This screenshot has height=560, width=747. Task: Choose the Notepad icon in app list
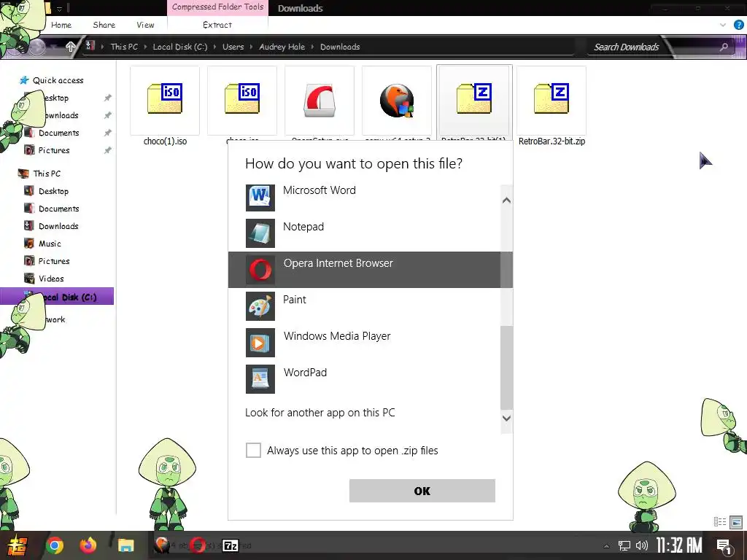coord(260,233)
